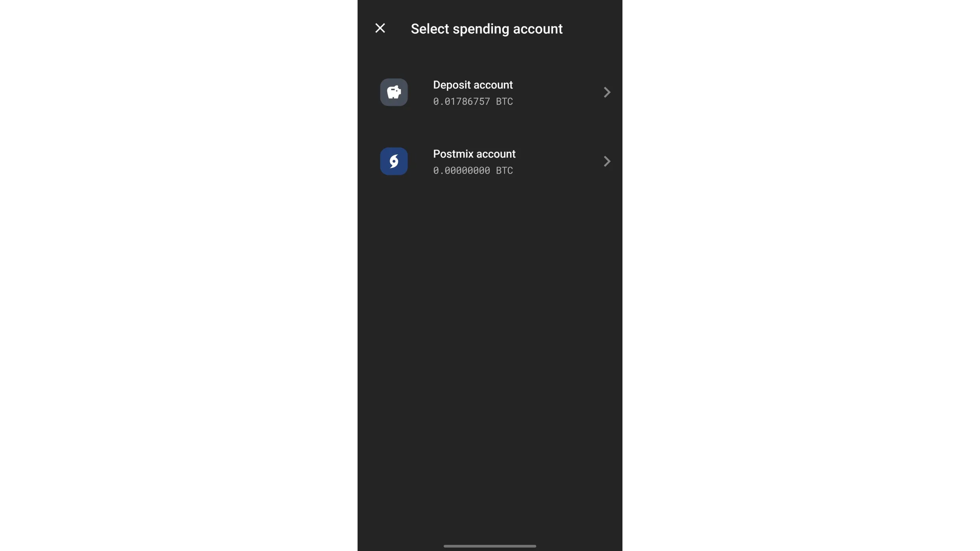Select the Postmix account label

(474, 154)
